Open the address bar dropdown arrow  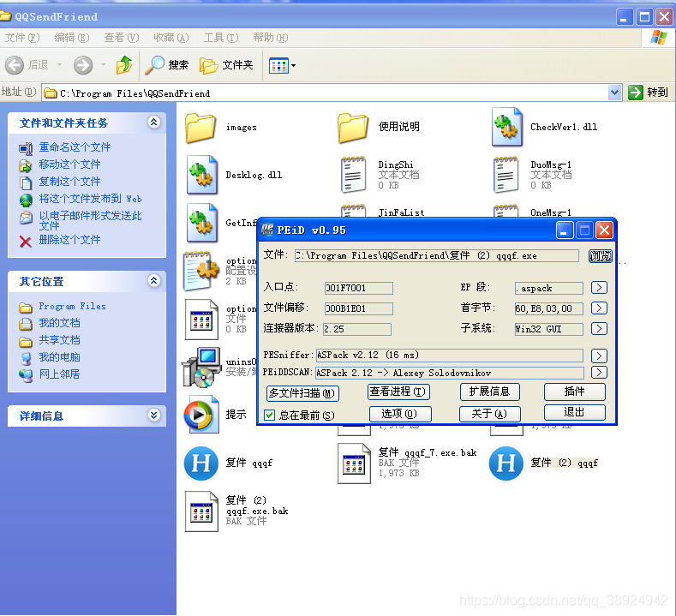coord(615,93)
